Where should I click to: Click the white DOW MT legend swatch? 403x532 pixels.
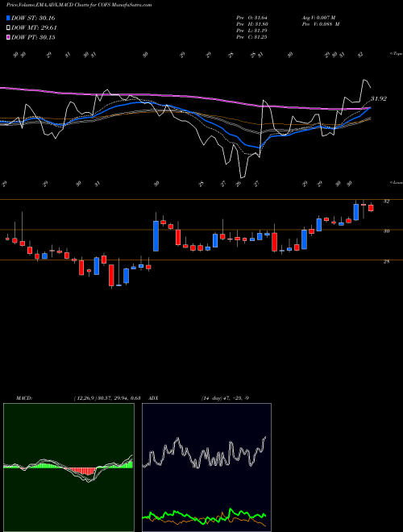9,28
